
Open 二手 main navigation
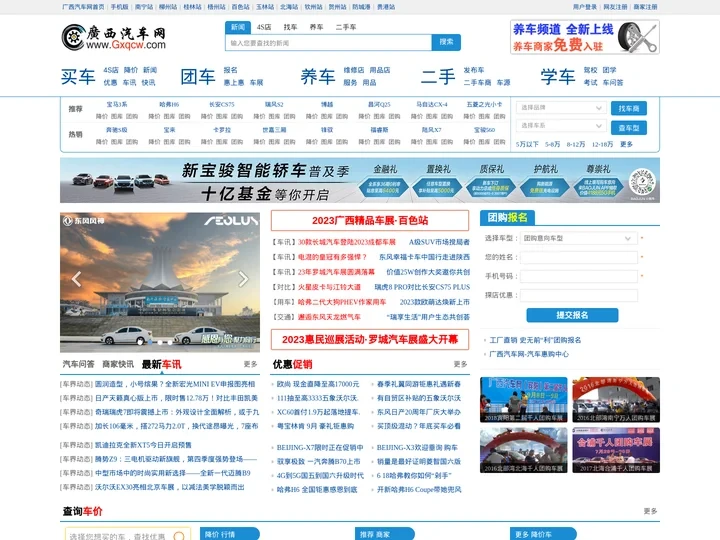click(x=438, y=76)
